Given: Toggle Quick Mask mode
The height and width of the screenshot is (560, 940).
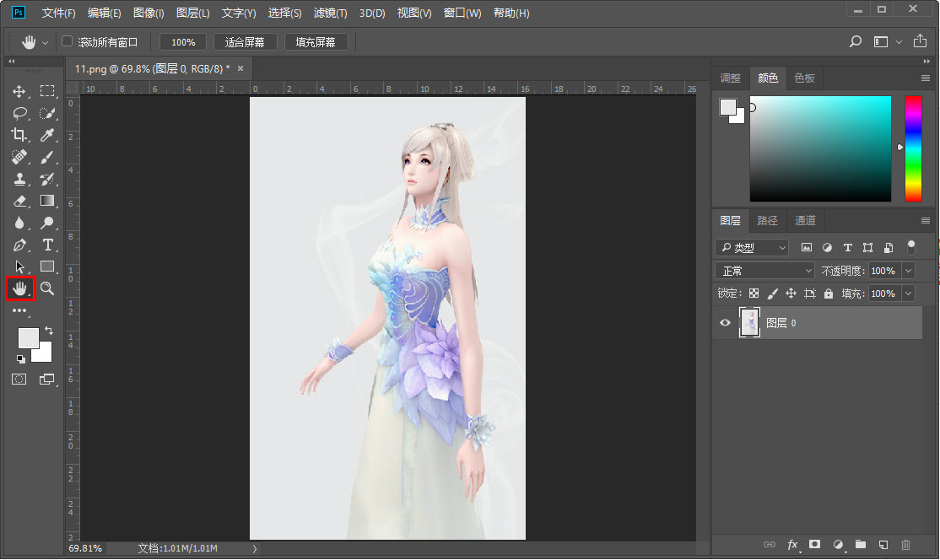Looking at the screenshot, I should point(19,380).
